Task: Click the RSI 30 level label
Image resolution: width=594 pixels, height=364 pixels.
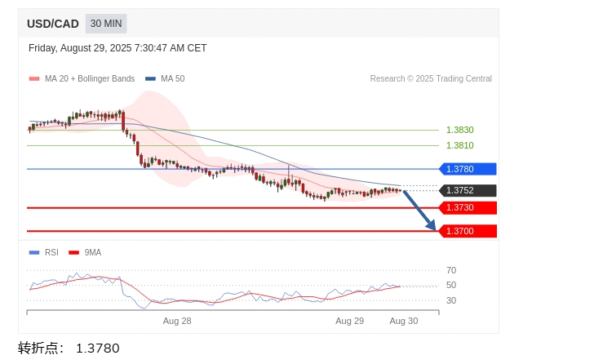Action: tap(451, 300)
